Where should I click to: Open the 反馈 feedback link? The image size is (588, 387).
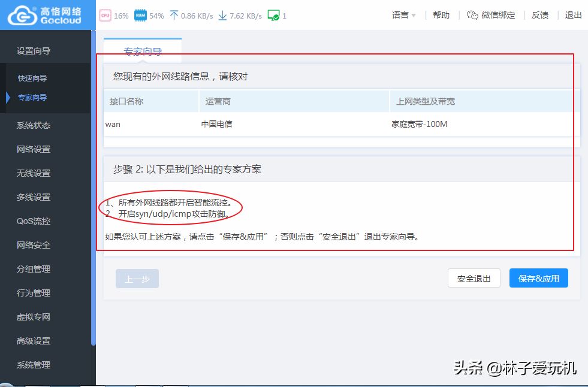[x=540, y=15]
